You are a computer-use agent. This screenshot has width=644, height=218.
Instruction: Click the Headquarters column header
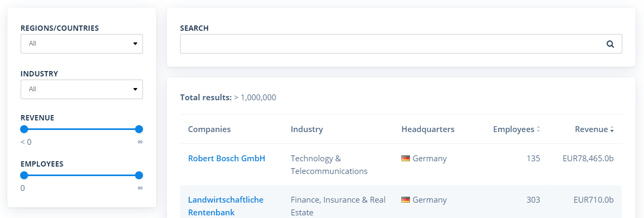pyautogui.click(x=428, y=129)
